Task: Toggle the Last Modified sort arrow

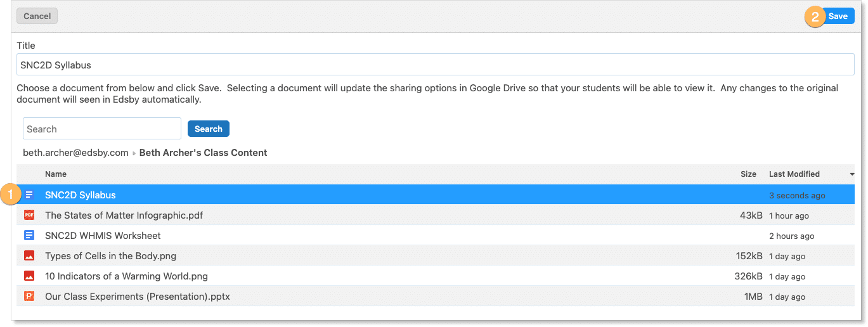Action: (852, 174)
